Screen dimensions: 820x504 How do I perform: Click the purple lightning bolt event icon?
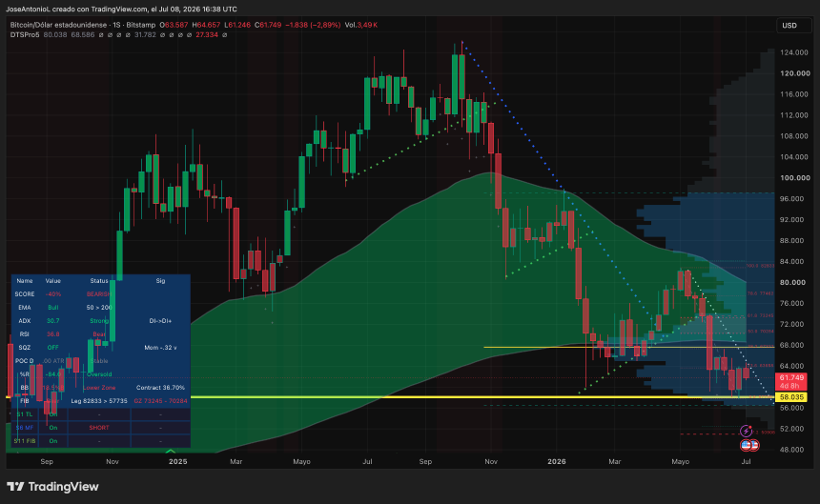click(746, 432)
